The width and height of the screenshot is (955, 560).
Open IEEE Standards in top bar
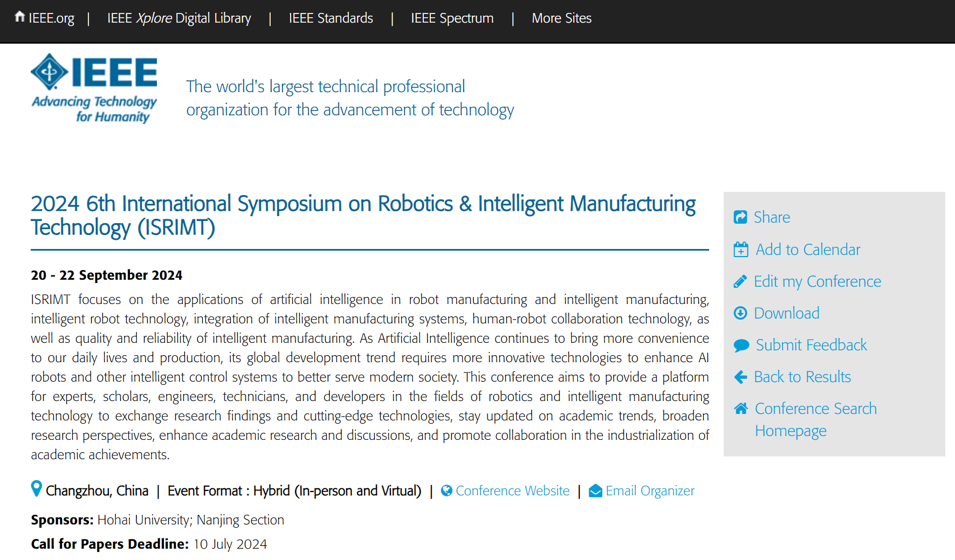point(331,18)
